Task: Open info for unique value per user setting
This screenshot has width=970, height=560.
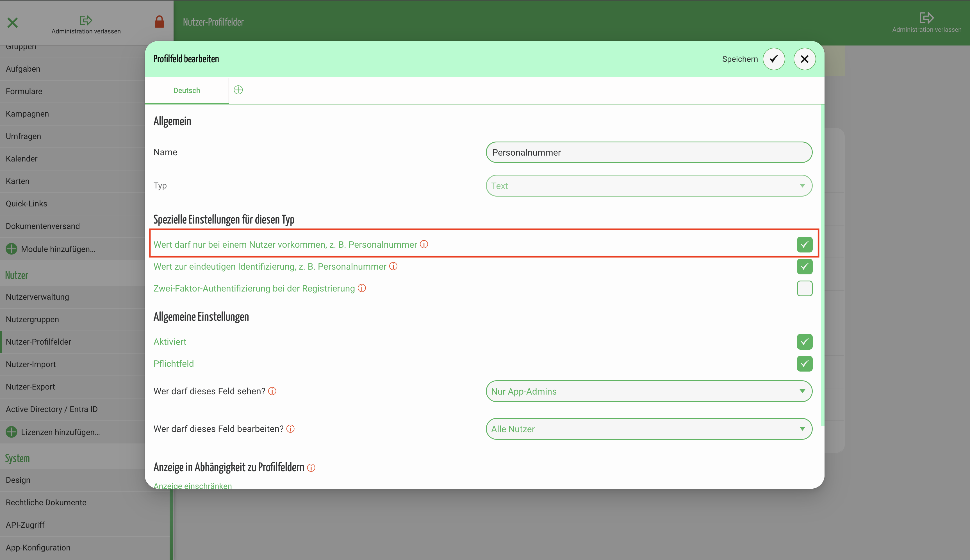Action: (424, 245)
